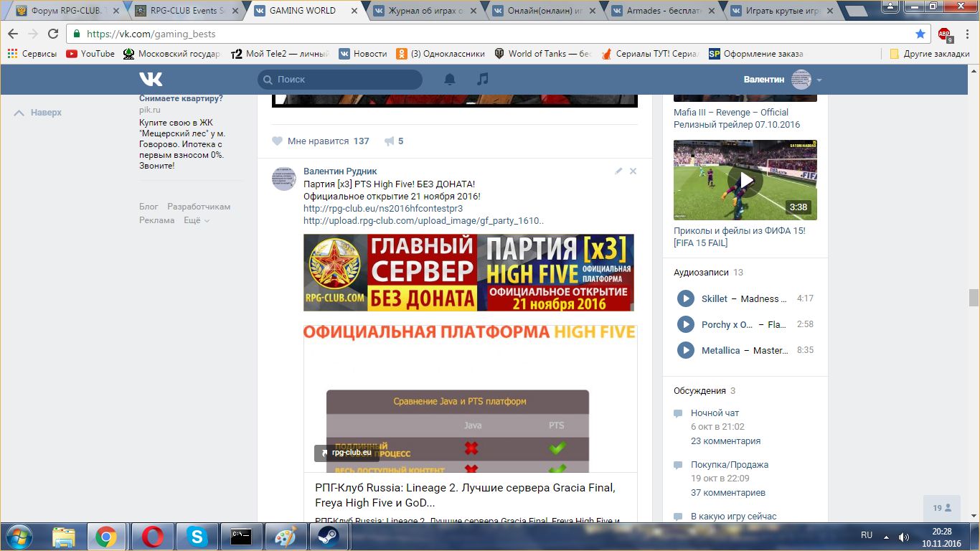The width and height of the screenshot is (980, 551).
Task: Click the Наверх back-to-top button
Action: [x=39, y=113]
